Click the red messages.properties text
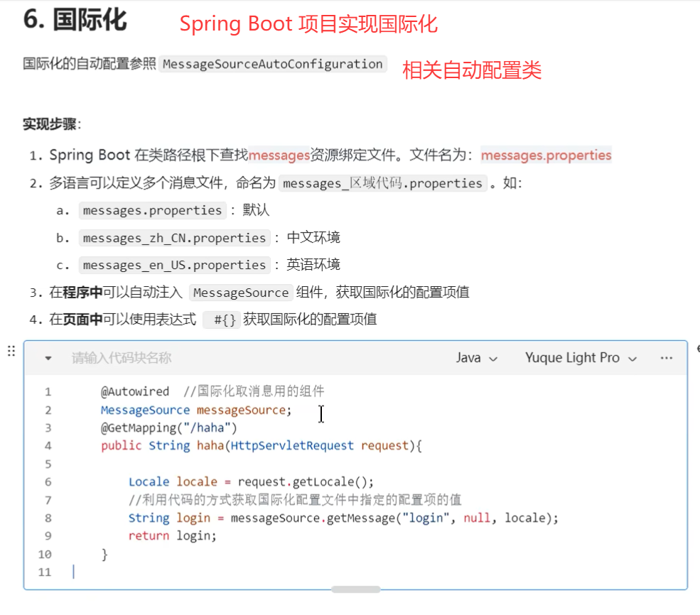 coord(546,156)
